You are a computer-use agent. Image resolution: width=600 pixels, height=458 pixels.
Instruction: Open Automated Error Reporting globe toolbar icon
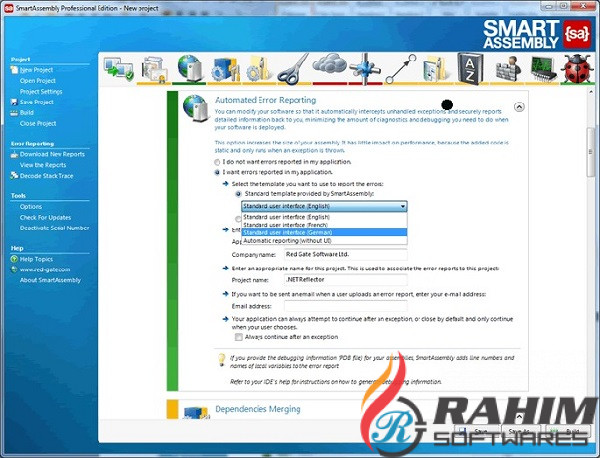pyautogui.click(x=189, y=68)
